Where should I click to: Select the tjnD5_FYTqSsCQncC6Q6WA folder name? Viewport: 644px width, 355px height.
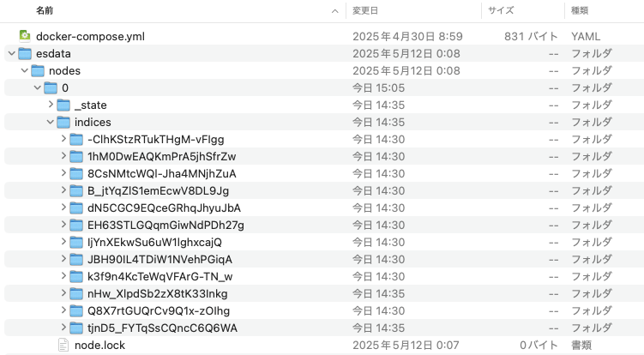click(x=163, y=328)
